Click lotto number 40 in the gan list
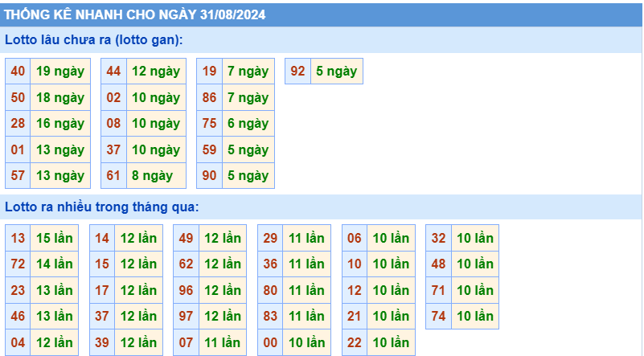 pyautogui.click(x=18, y=72)
